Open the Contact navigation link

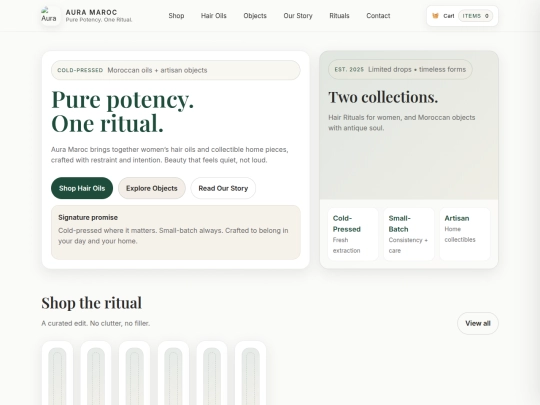[x=378, y=16]
